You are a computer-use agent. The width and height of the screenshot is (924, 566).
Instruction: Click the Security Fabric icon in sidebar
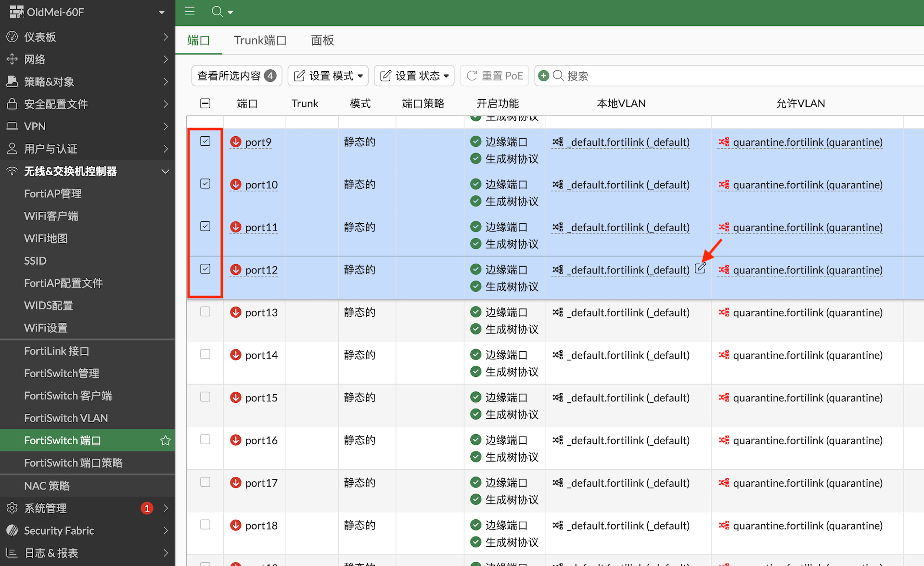click(12, 530)
